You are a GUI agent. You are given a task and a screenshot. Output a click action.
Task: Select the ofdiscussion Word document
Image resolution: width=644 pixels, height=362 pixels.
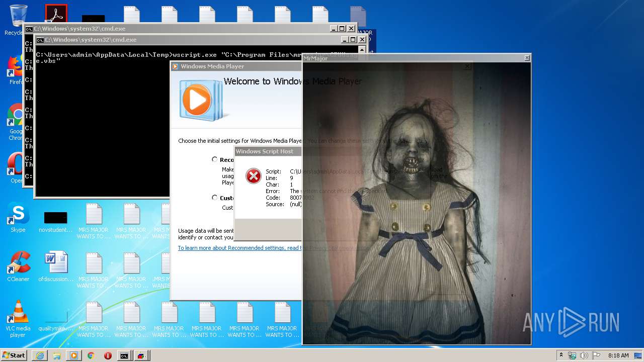click(x=56, y=266)
